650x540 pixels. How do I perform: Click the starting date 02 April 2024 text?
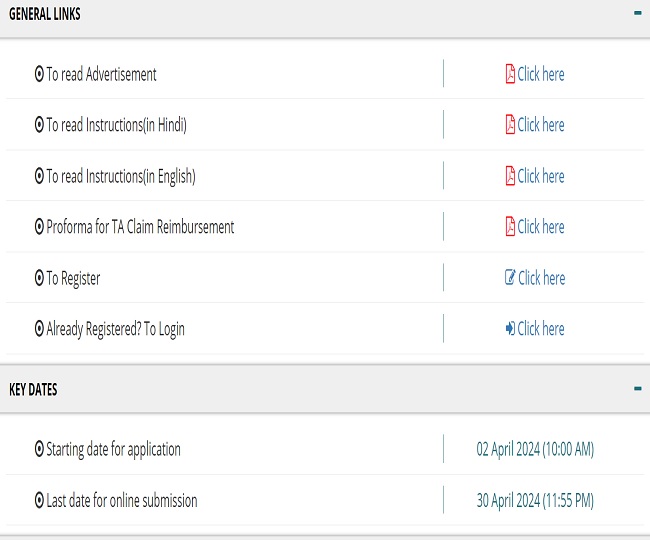pos(535,449)
